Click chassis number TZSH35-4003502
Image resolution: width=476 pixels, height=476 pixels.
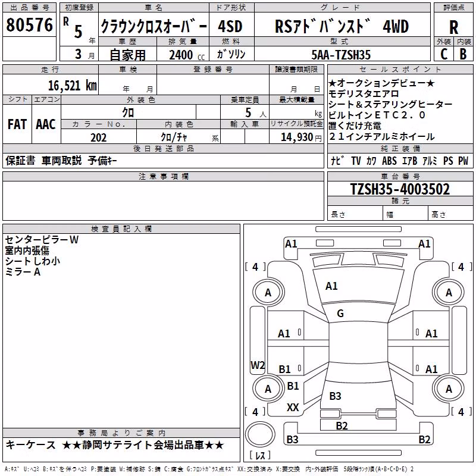coord(400,189)
